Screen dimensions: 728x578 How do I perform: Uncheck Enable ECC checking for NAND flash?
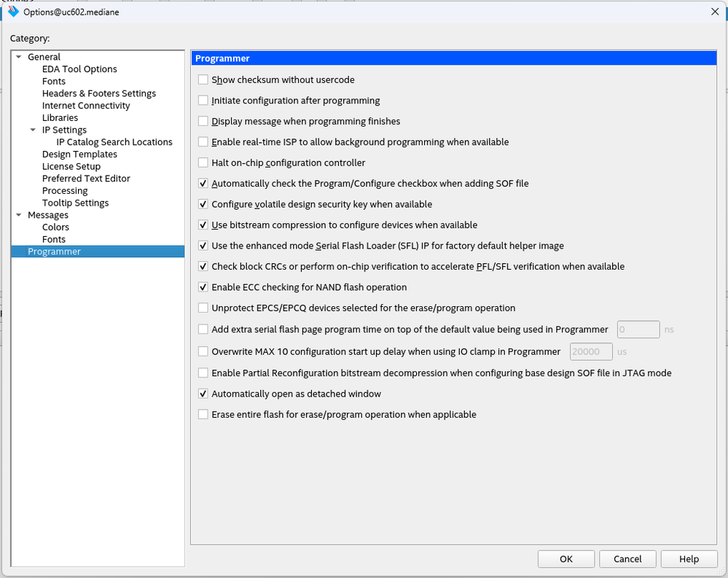coord(203,287)
